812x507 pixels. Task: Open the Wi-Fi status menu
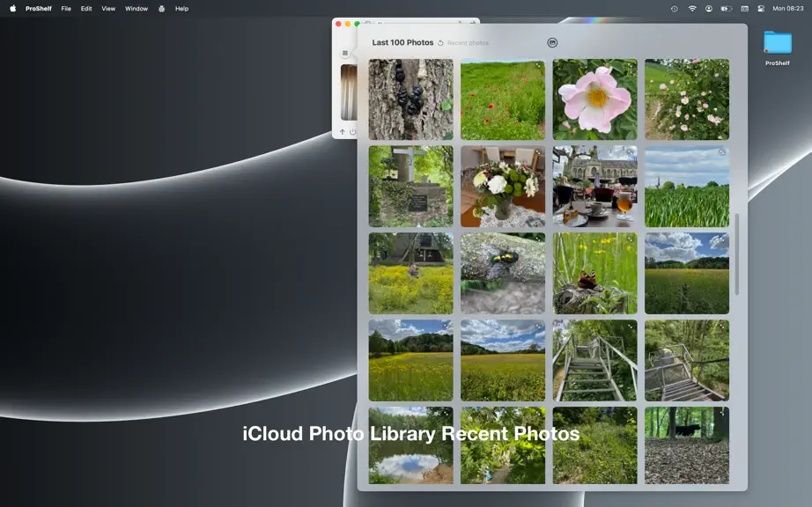[692, 8]
